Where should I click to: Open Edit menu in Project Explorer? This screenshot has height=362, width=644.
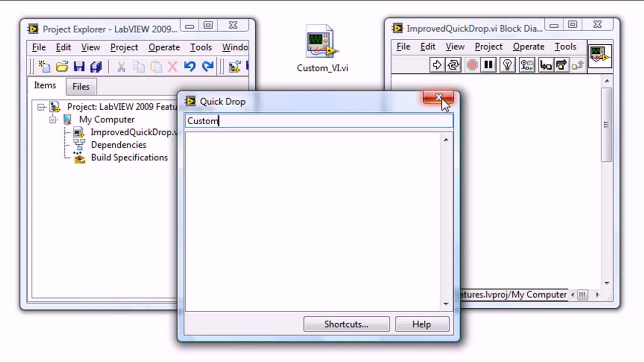click(x=63, y=47)
